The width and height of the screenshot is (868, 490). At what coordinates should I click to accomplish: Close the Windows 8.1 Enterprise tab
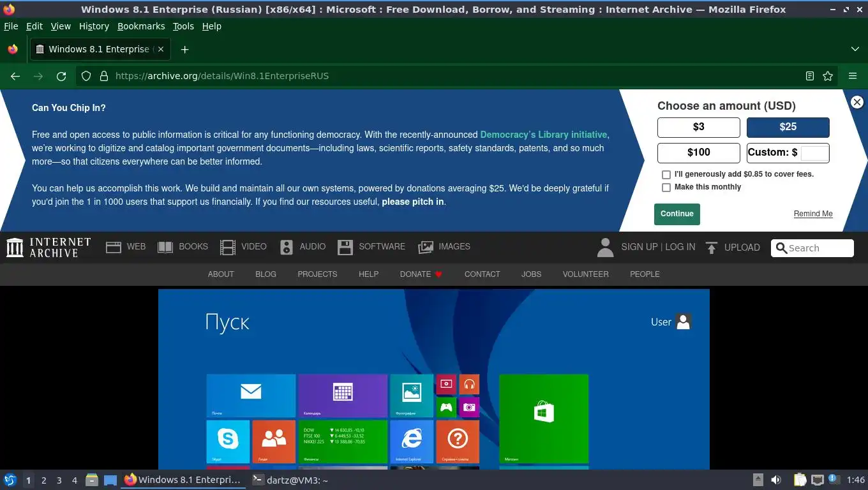[x=161, y=49]
